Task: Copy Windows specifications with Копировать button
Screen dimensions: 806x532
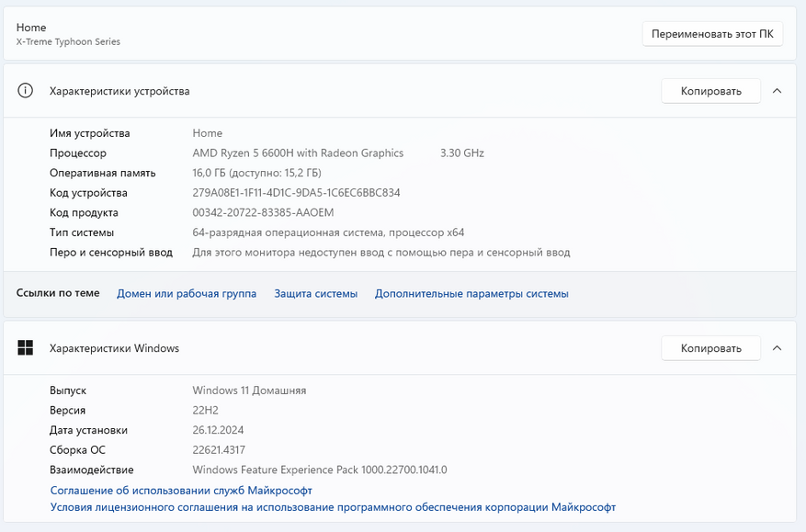Action: (710, 348)
